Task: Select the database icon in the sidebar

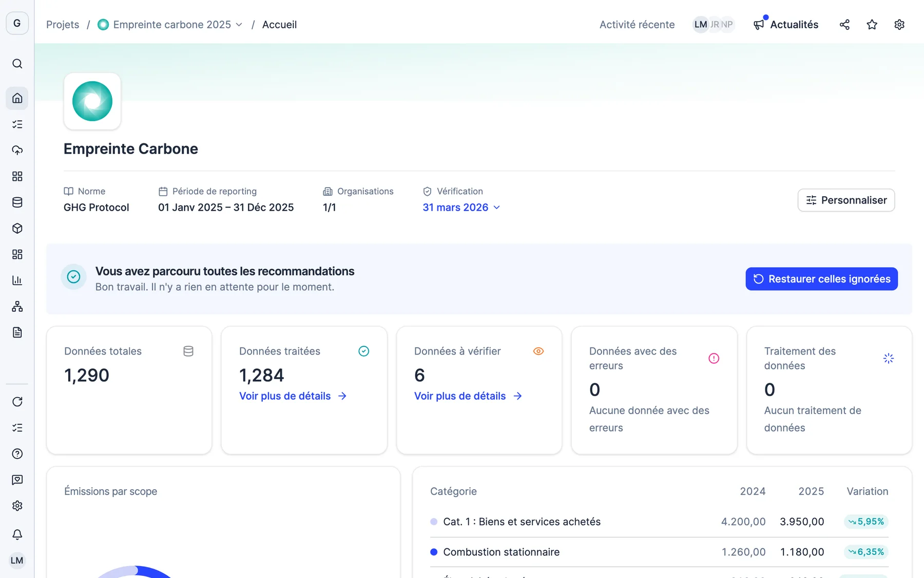Action: pos(17,202)
